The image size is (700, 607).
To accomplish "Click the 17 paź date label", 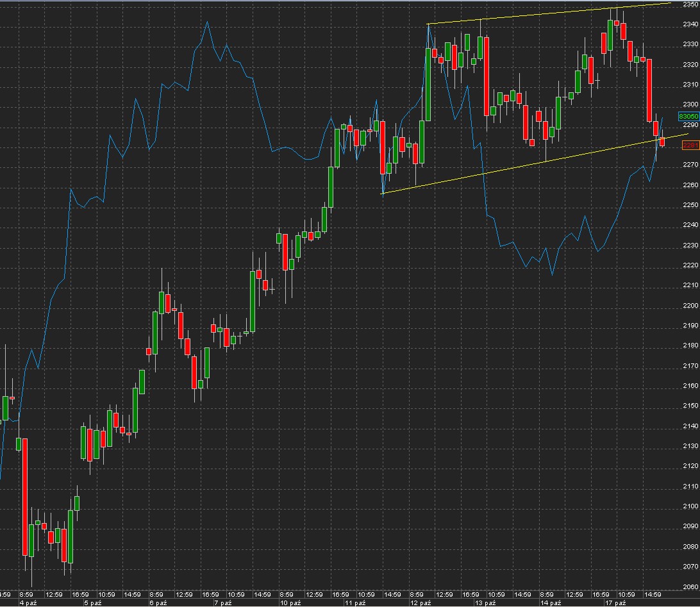I will coord(615,603).
